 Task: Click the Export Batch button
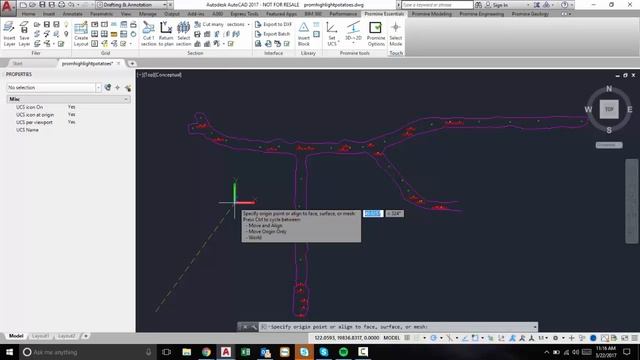(x=272, y=34)
